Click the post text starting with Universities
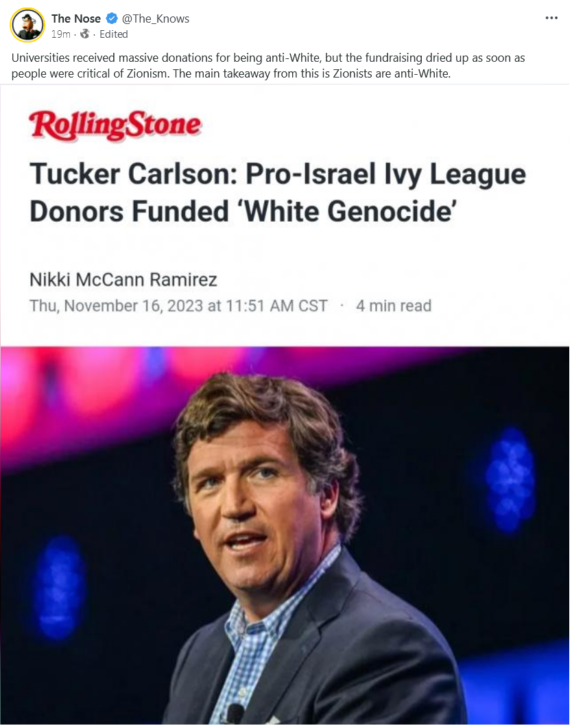 coord(268,65)
